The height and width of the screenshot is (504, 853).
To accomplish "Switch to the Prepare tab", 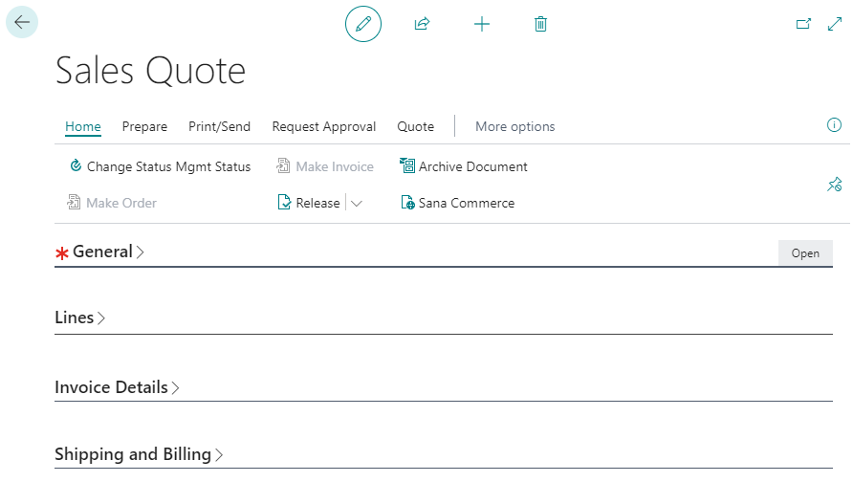I will pyautogui.click(x=144, y=126).
